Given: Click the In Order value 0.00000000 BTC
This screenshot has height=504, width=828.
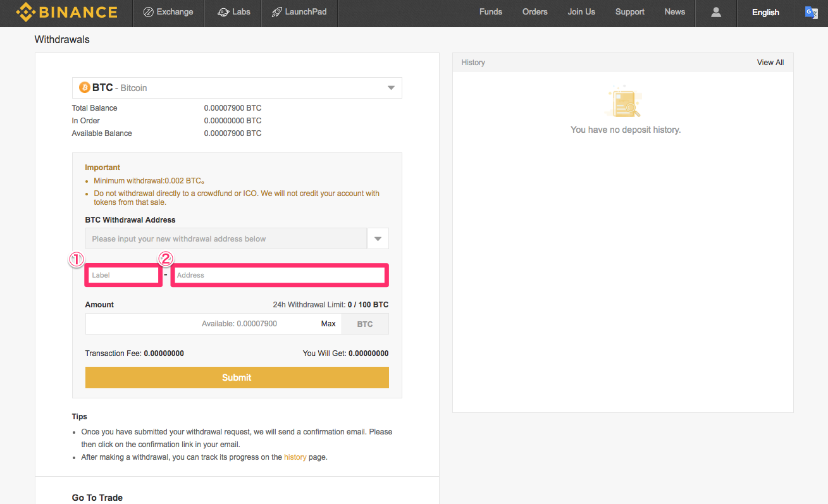Looking at the screenshot, I should point(233,121).
